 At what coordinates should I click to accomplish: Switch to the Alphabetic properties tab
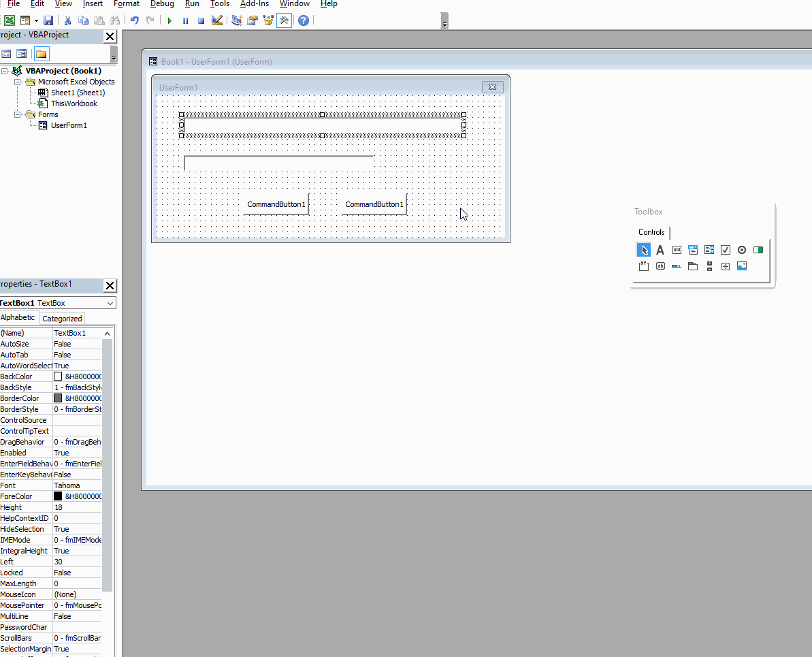(18, 318)
